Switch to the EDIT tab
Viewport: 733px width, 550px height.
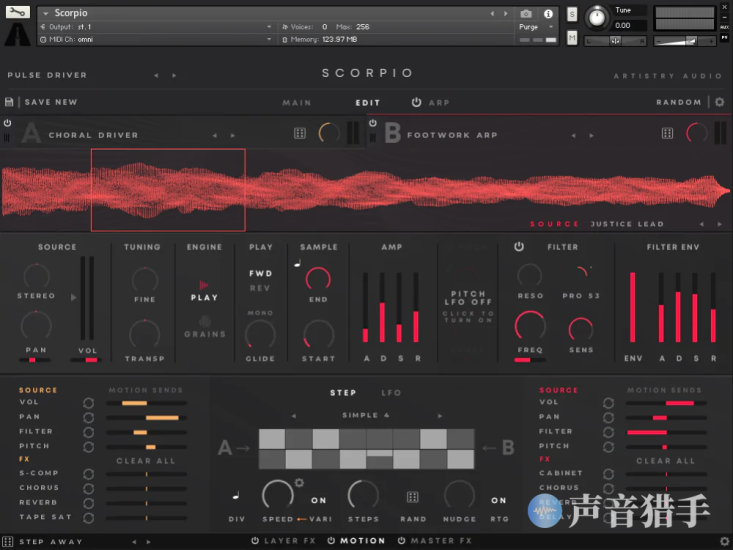coord(368,103)
